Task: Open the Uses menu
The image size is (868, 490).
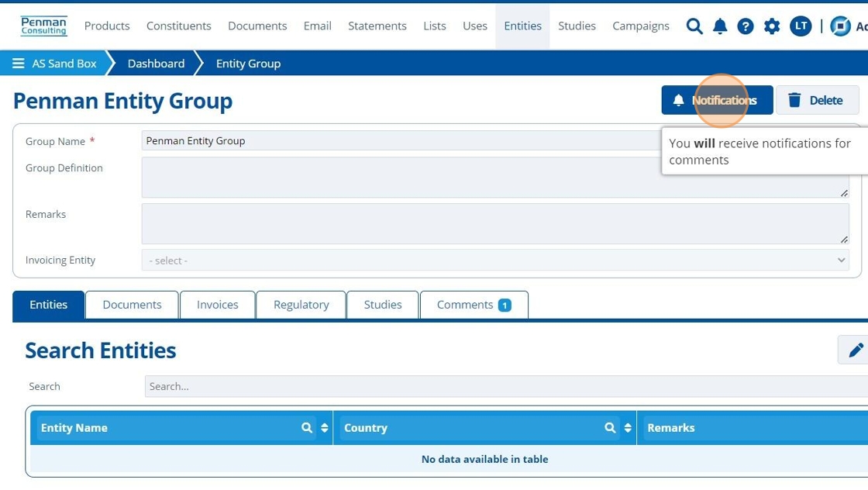Action: pyautogui.click(x=475, y=26)
